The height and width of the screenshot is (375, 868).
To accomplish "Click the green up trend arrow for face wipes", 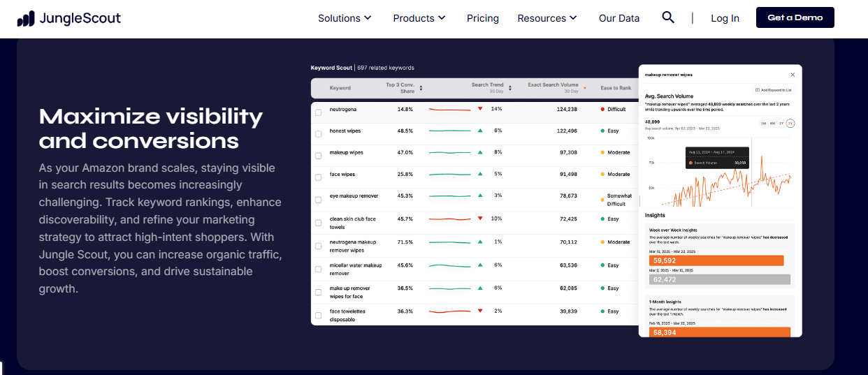I will tap(480, 174).
